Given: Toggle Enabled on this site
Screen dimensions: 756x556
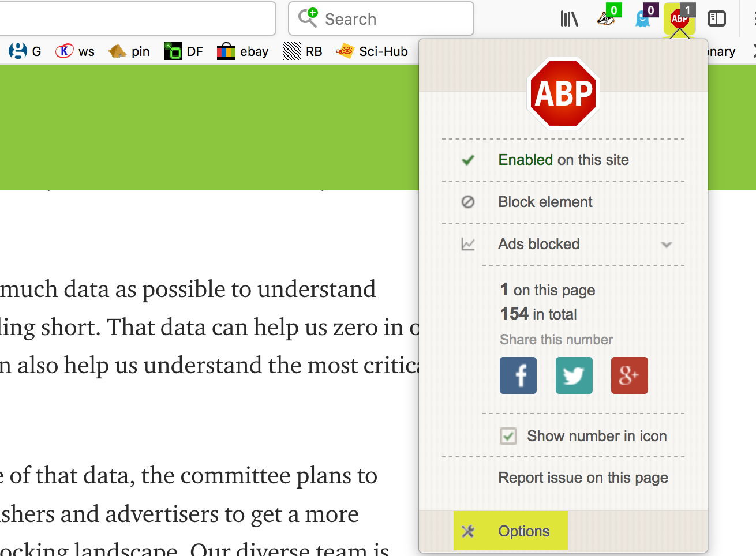Looking at the screenshot, I should click(x=563, y=160).
